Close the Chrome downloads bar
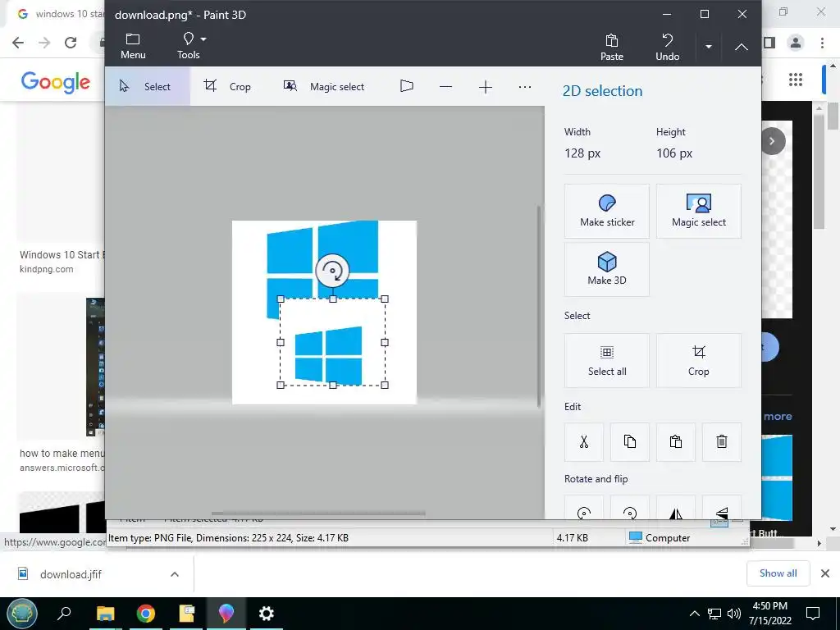 (x=825, y=573)
